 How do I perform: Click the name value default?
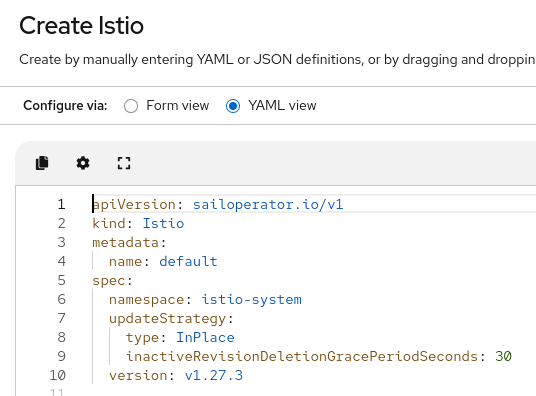tap(188, 262)
